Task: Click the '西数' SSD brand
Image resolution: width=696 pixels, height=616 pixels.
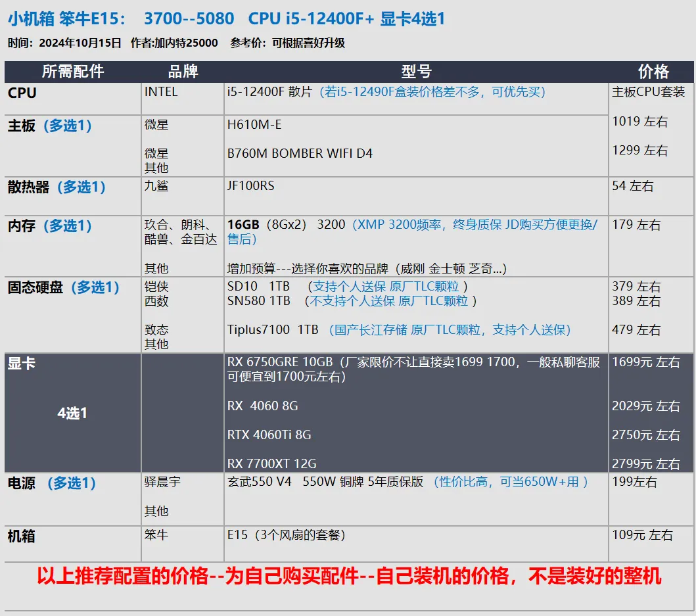Action: 156,301
